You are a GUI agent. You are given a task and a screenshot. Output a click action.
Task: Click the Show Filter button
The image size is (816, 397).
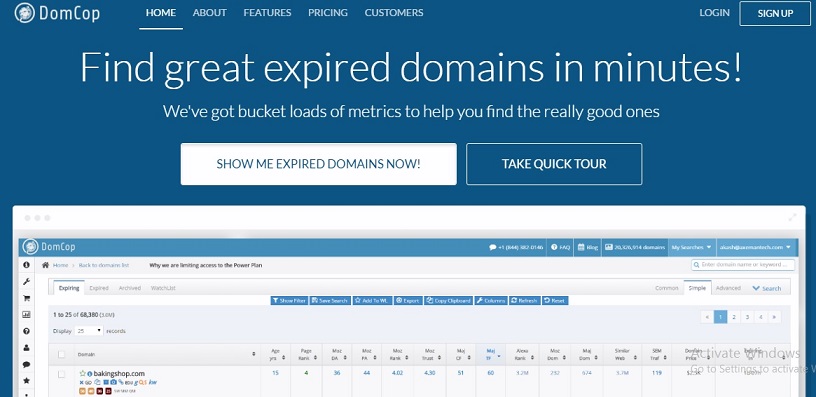point(289,301)
